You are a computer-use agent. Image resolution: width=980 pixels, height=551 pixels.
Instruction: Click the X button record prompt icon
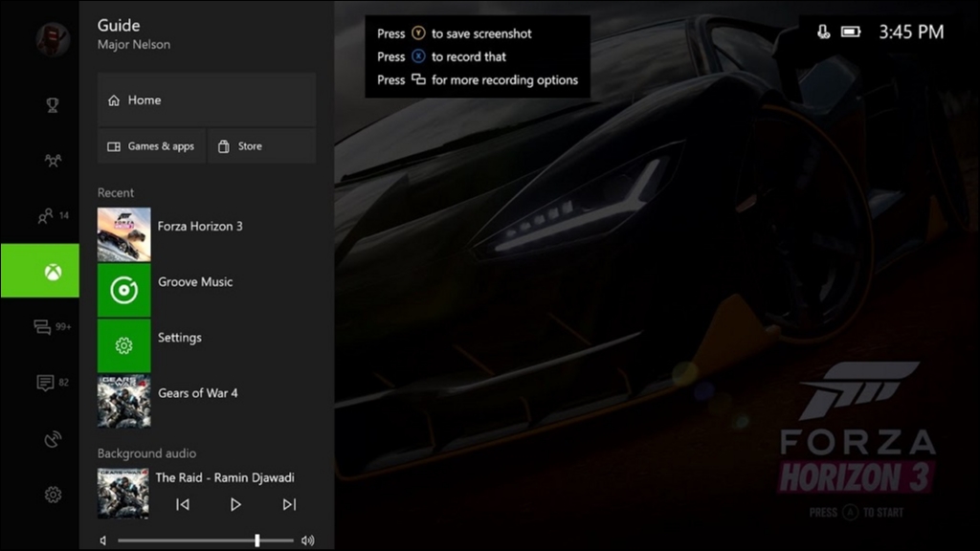(x=418, y=56)
